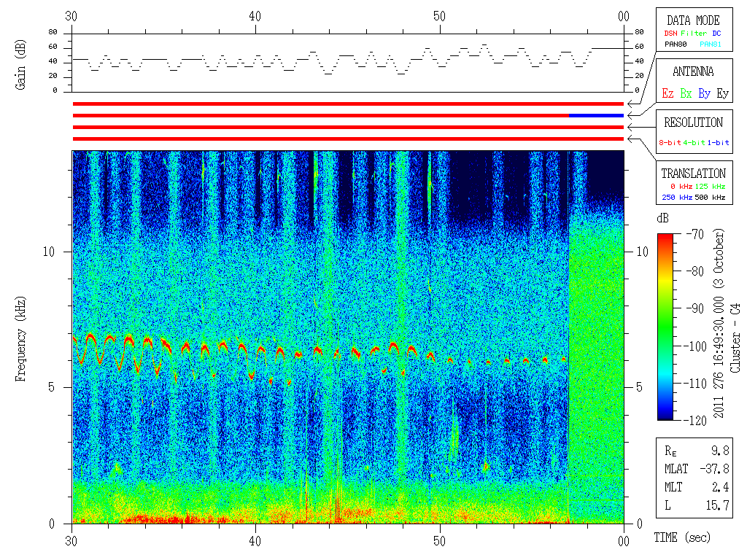Click the blue DC data mode label
The image size is (747, 560).
pos(716,34)
